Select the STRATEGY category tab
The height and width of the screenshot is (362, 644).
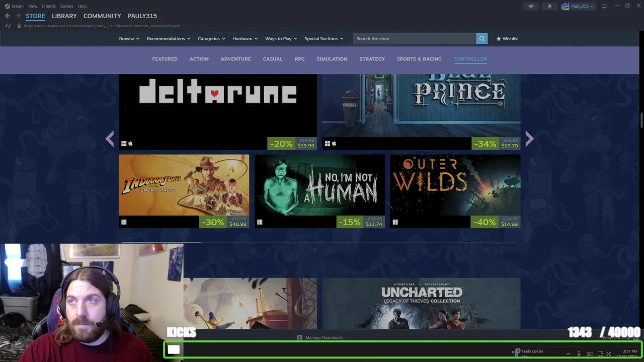[x=372, y=59]
